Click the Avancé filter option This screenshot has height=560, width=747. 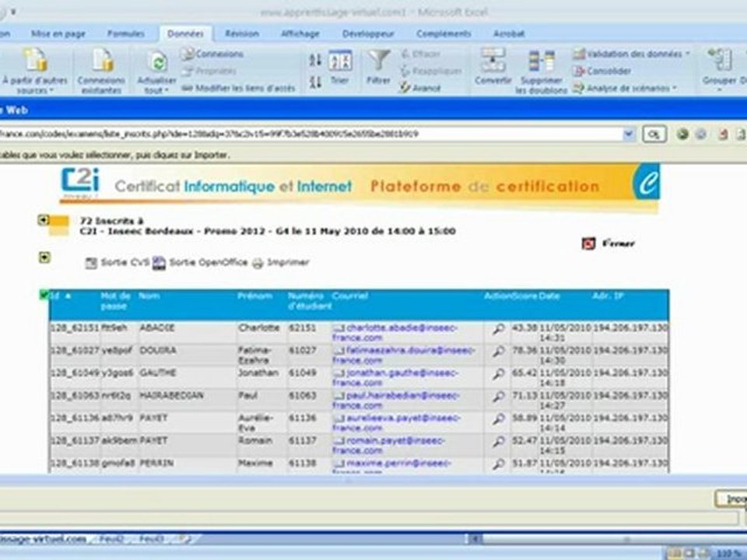click(x=420, y=88)
